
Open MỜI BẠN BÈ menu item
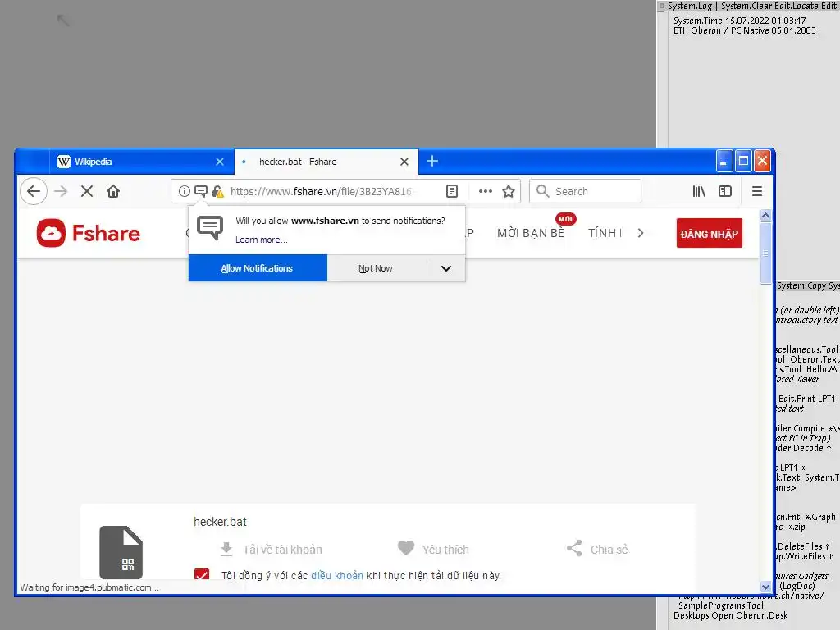[x=531, y=233]
